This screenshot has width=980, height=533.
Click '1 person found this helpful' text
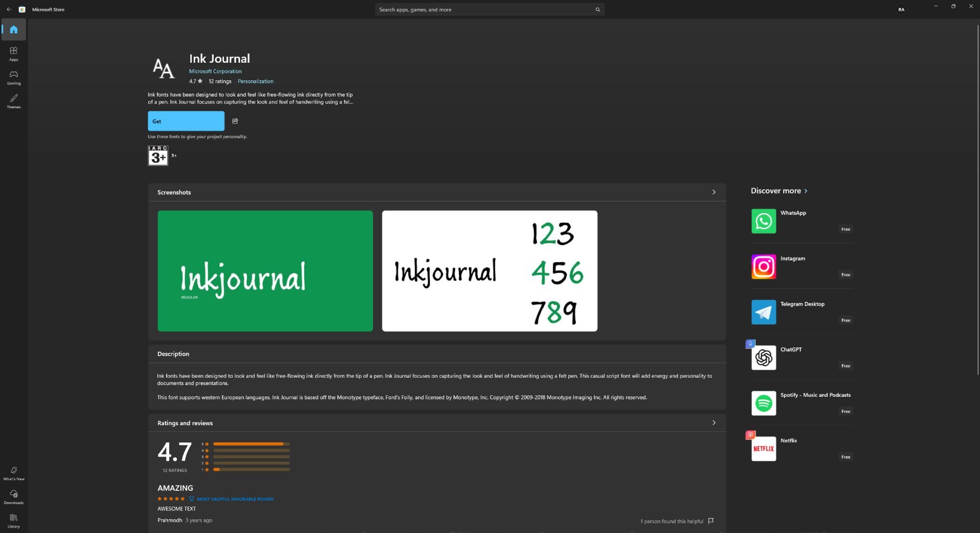671,521
